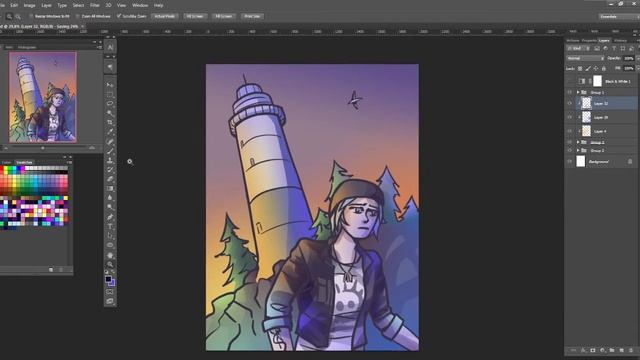The image size is (640, 360).
Task: Expand the Group 2 folder above Background
Action: [x=578, y=151]
